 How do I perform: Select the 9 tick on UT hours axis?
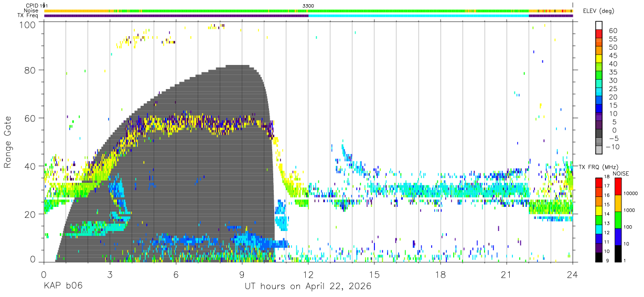point(242,274)
